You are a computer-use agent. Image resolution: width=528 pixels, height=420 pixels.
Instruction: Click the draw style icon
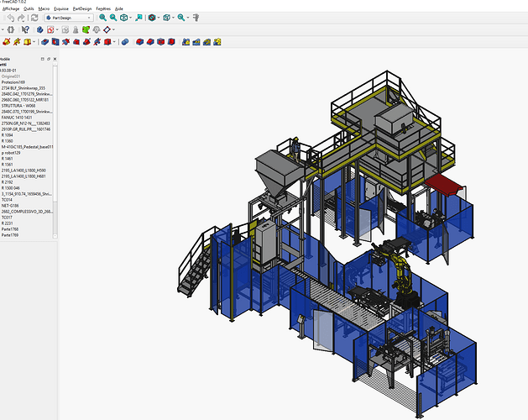click(x=152, y=18)
